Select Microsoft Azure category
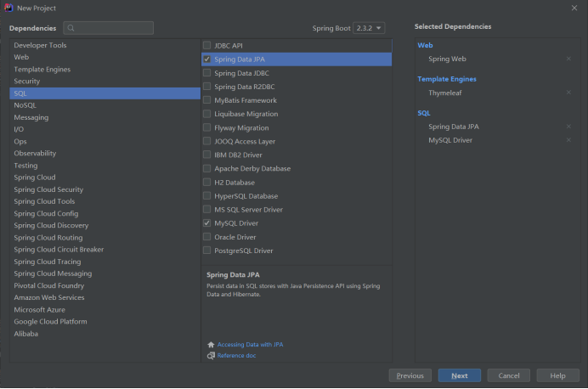 (x=105, y=310)
